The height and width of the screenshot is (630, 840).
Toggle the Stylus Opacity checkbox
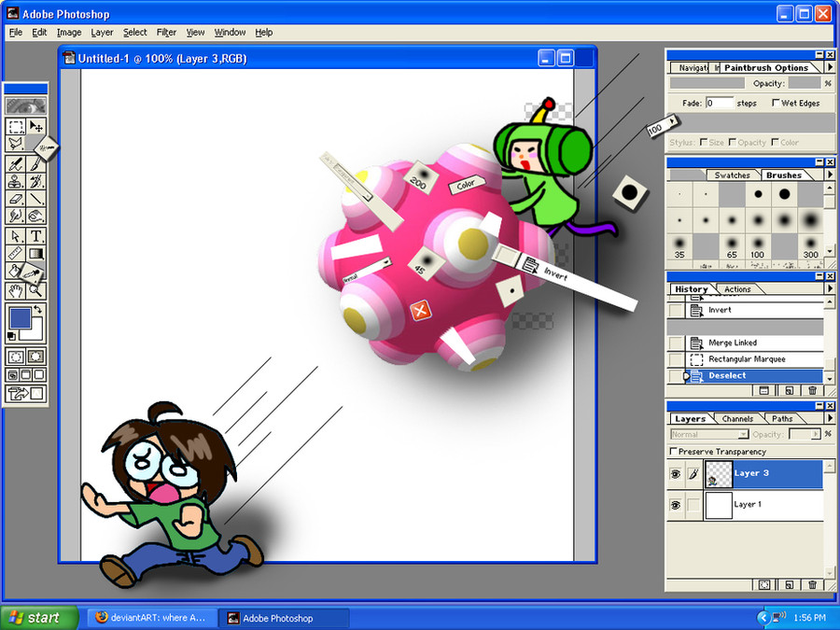(733, 142)
